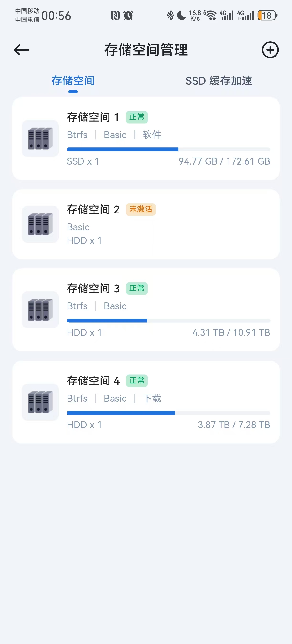The height and width of the screenshot is (644, 292).
Task: Tap the 存储空间 3 drive icon
Action: pyautogui.click(x=40, y=310)
